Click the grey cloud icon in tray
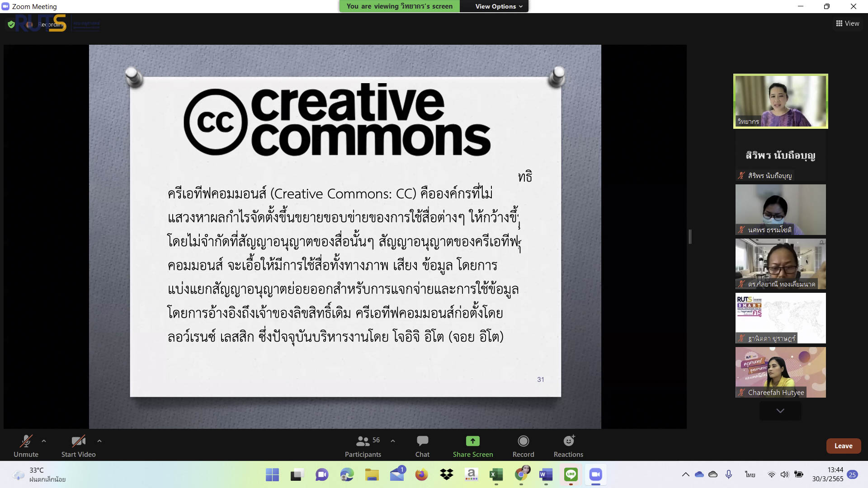Screen dimensions: 868x488 click(713, 474)
